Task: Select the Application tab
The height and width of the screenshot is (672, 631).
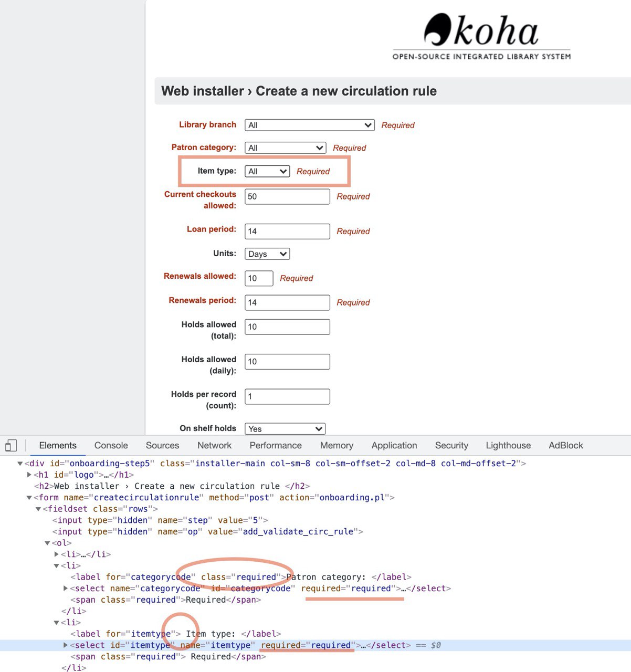Action: (x=394, y=445)
